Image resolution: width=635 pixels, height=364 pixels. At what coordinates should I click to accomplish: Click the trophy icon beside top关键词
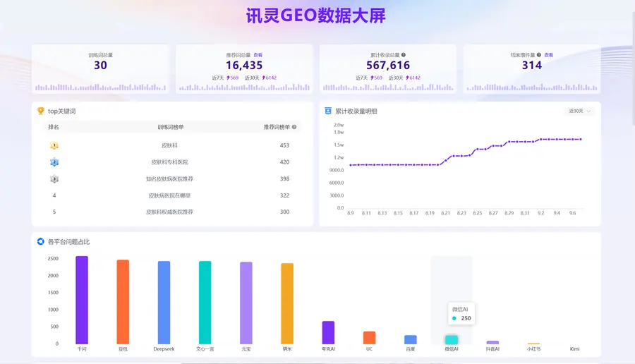(x=40, y=111)
